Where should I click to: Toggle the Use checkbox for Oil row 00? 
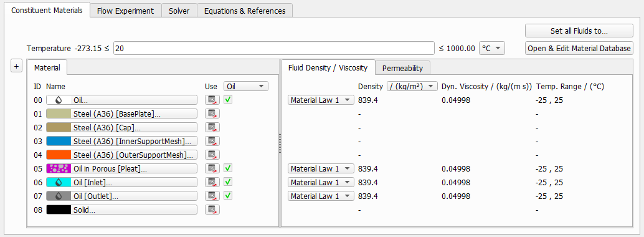(228, 100)
